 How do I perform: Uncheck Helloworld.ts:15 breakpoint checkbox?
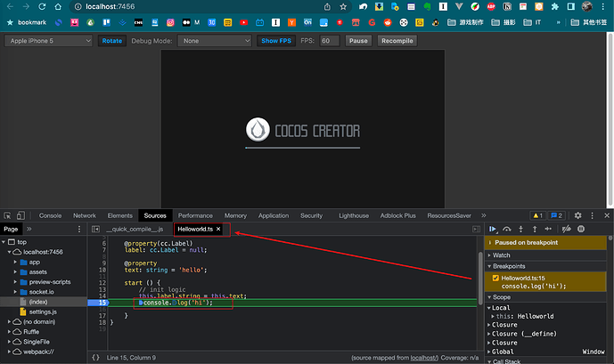(x=495, y=278)
